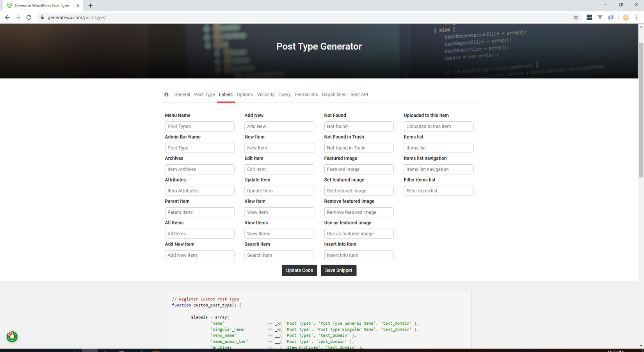Focus the Update Item field
Screen dimensions: 644x352
tap(279, 191)
